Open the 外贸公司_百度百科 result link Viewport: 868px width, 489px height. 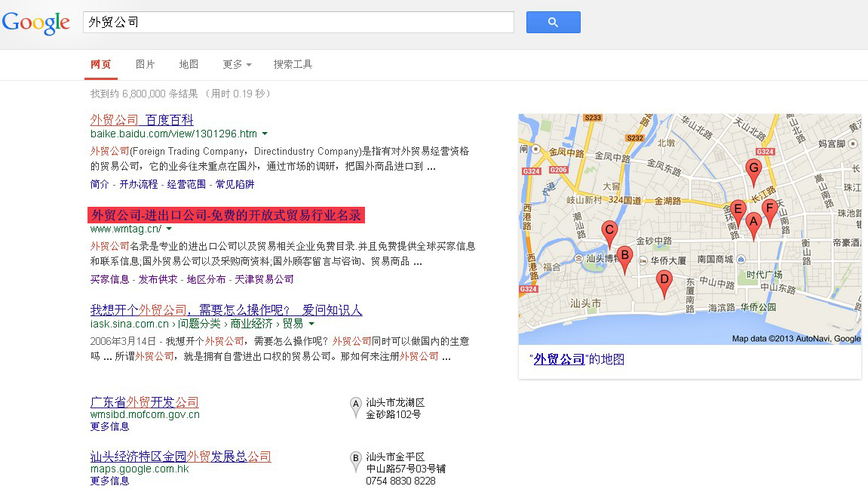coord(142,120)
